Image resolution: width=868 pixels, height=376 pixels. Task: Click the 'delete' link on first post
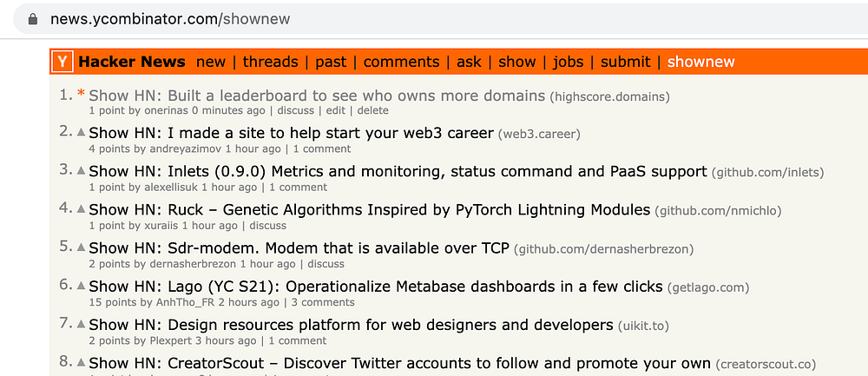372,111
